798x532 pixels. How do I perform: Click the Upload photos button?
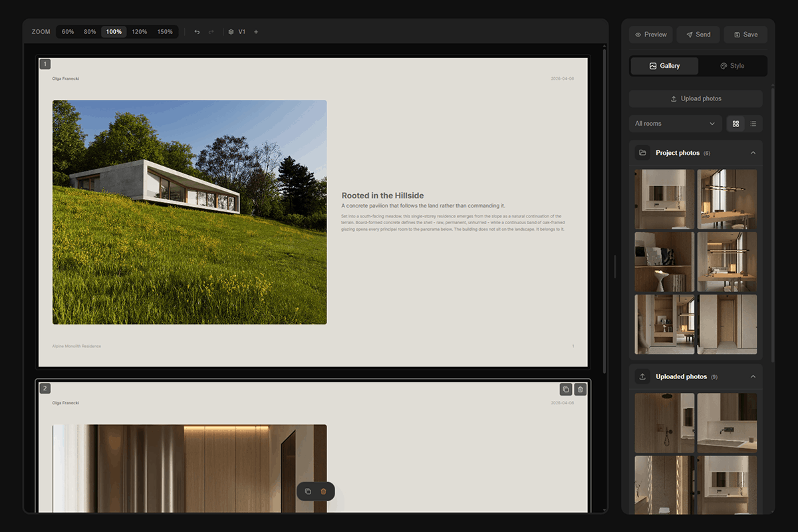[x=696, y=98]
